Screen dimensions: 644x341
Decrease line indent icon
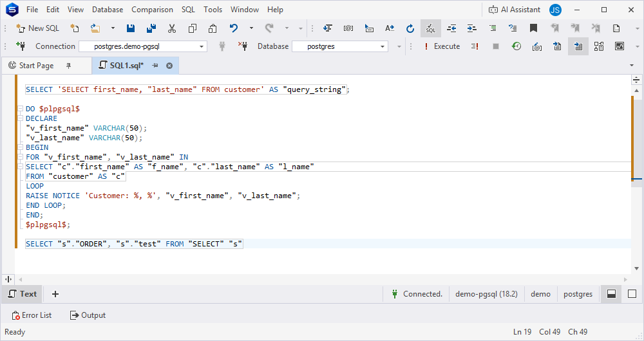pos(451,28)
